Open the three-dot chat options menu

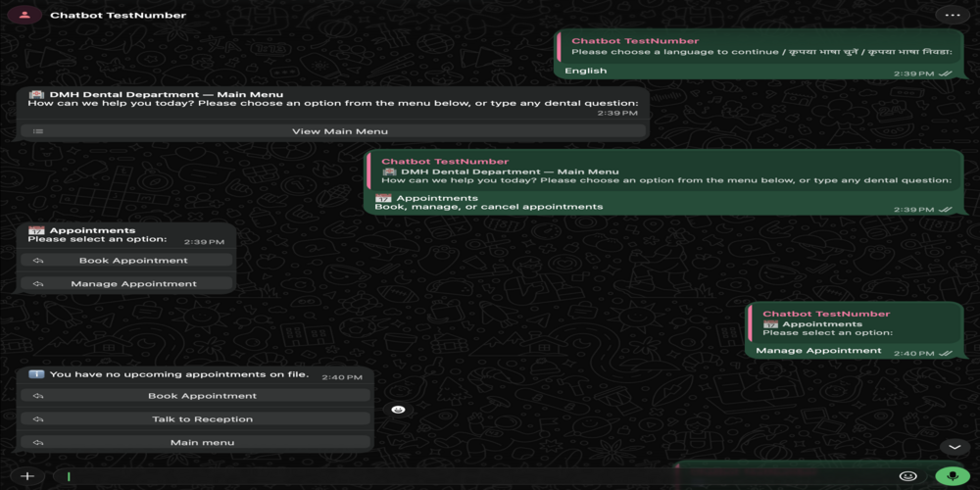pyautogui.click(x=952, y=15)
